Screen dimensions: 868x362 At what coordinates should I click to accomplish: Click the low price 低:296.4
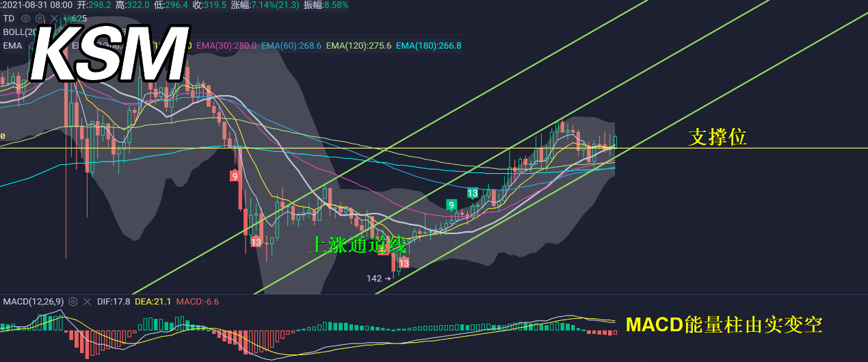(x=170, y=5)
